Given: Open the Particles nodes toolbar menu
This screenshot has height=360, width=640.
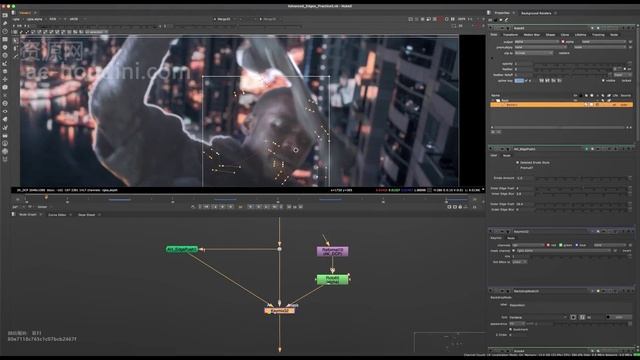Looking at the screenshot, I should coord(5,95).
